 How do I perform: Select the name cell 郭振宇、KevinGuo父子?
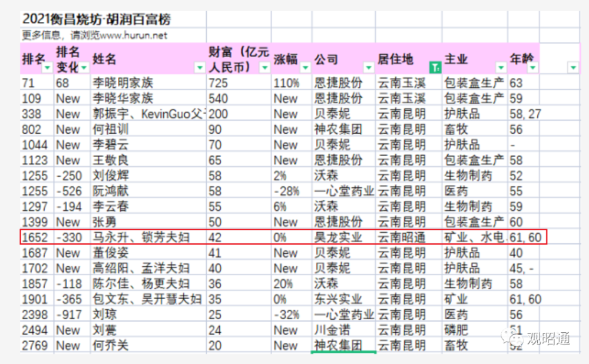click(x=148, y=114)
